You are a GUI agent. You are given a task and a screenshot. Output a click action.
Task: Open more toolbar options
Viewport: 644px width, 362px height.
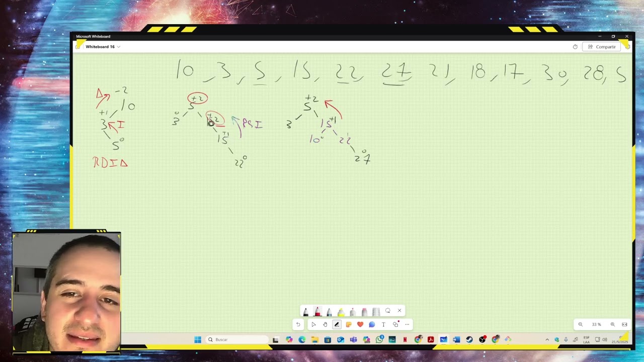click(x=407, y=324)
